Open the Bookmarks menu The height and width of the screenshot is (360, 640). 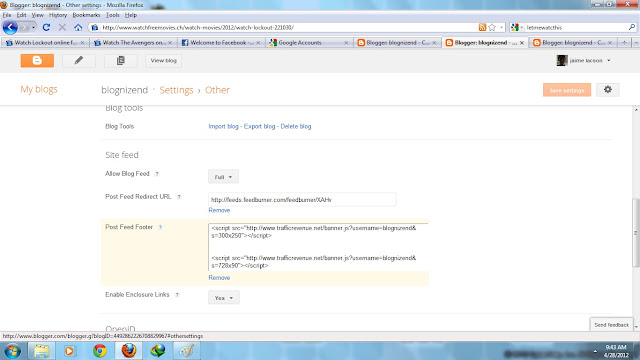[86, 15]
